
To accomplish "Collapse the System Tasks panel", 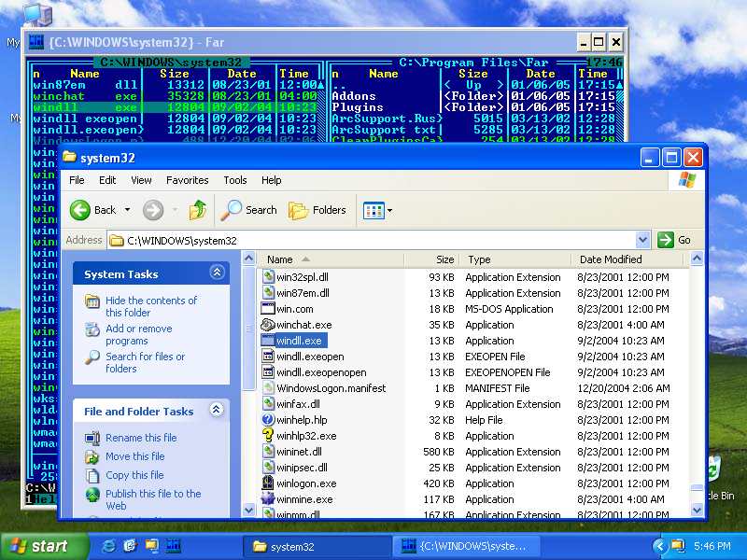I will [x=217, y=273].
